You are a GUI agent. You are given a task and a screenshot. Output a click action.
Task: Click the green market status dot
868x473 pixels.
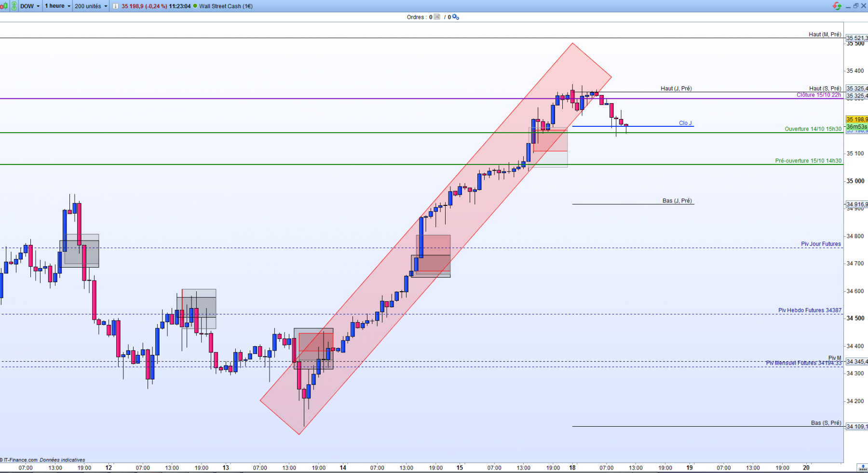coord(195,6)
